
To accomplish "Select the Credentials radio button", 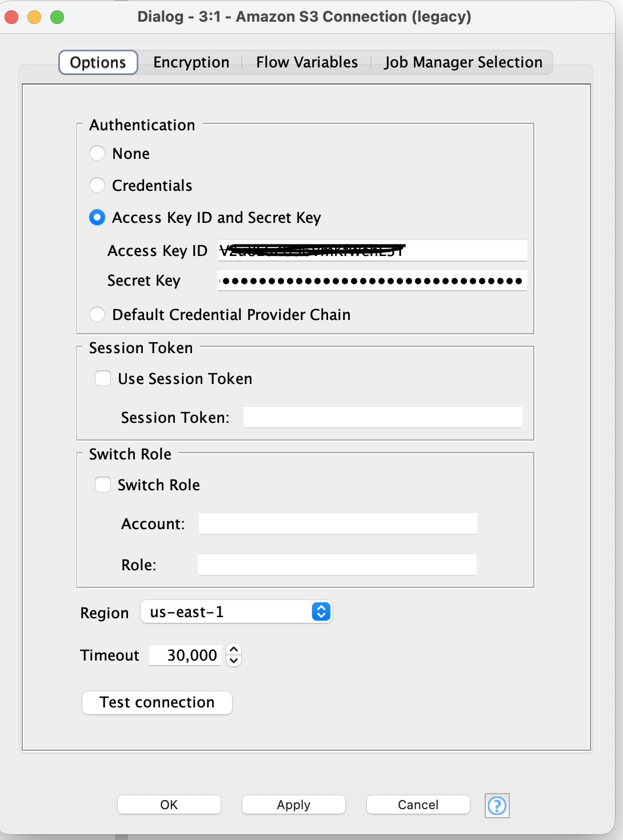I will [x=97, y=186].
